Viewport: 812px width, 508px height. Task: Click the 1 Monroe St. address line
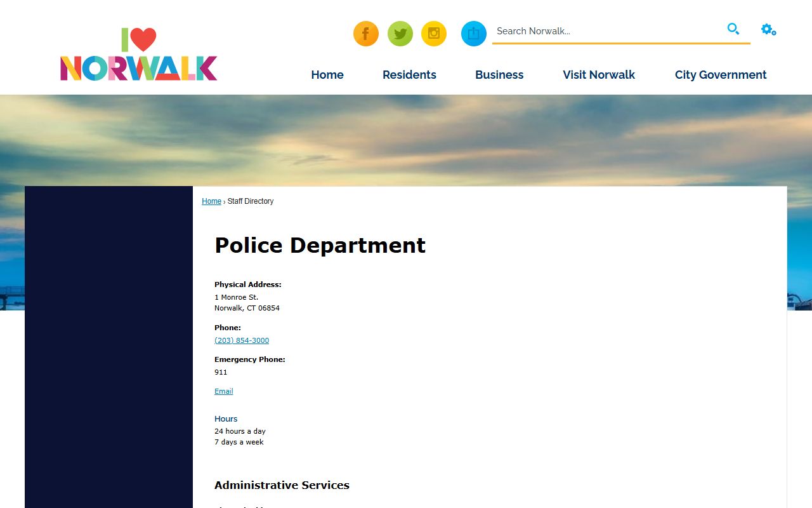coord(236,297)
